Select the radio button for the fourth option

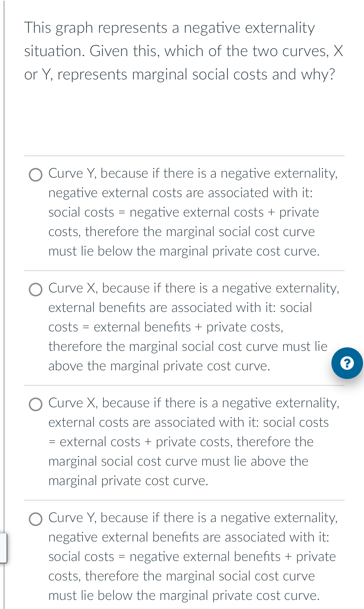point(36,519)
